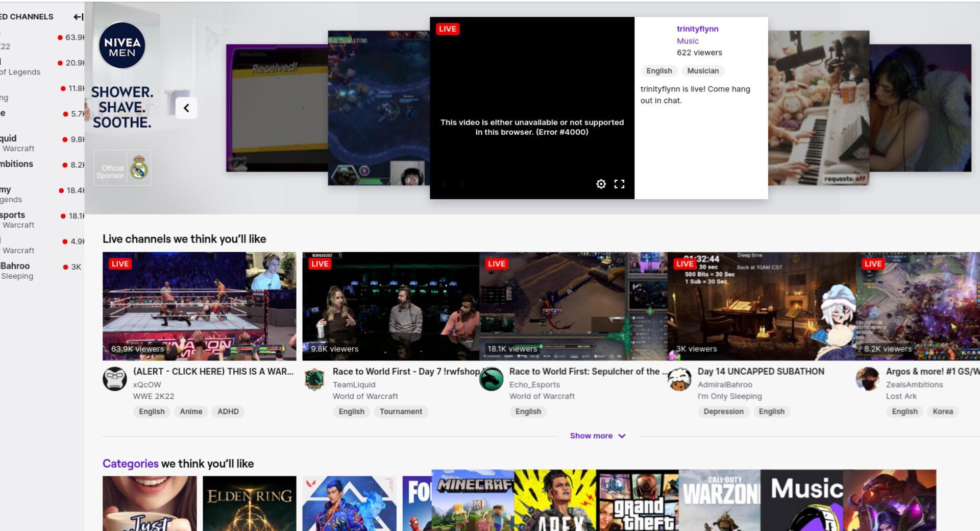
Task: Expand Show more live channels
Action: tap(598, 436)
